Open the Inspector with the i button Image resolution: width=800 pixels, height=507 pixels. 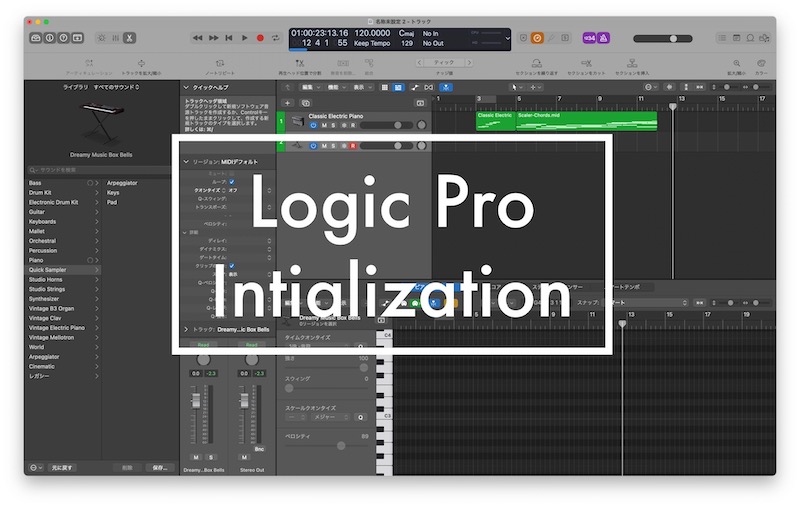tap(49, 38)
